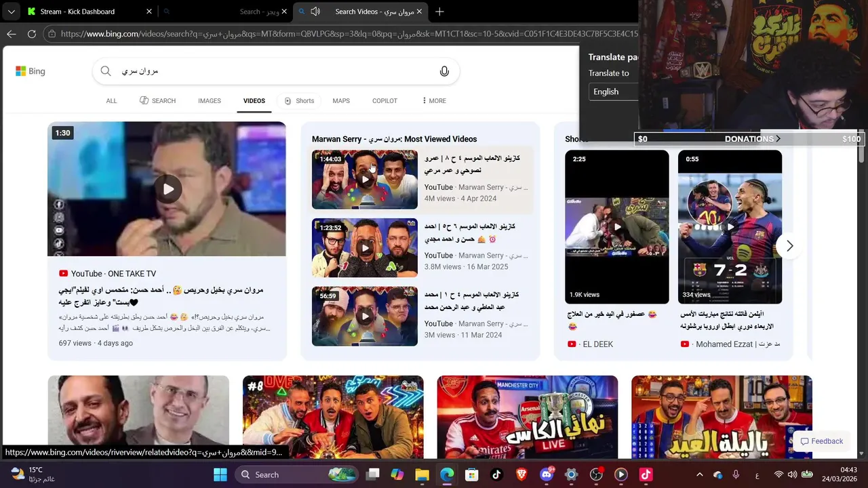Switch to Stream - Kick Dashboard tab
This screenshot has height=488, width=868.
(88, 12)
